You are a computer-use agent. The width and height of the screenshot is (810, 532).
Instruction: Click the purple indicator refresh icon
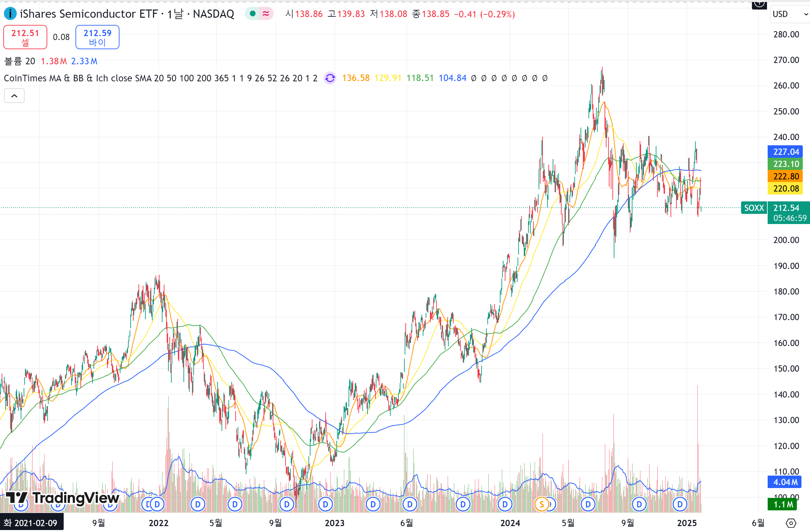[x=330, y=78]
